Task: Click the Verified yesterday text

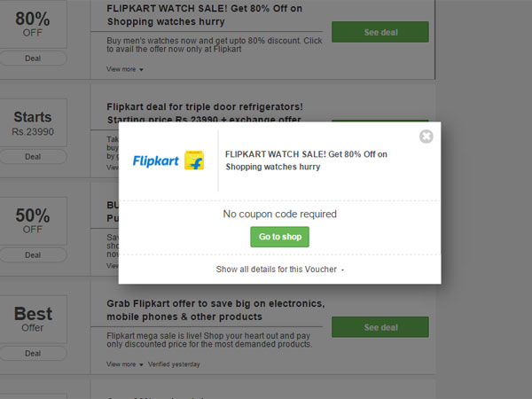Action: 175,364
